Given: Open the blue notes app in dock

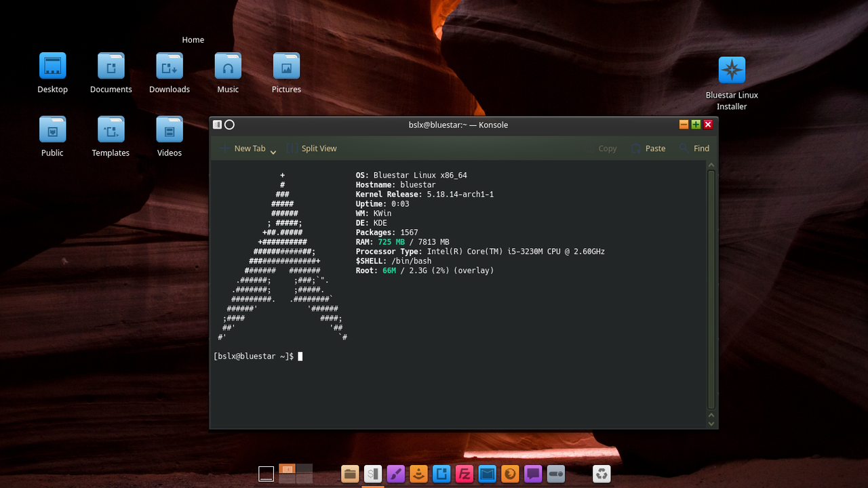Looking at the screenshot, I should (x=441, y=474).
